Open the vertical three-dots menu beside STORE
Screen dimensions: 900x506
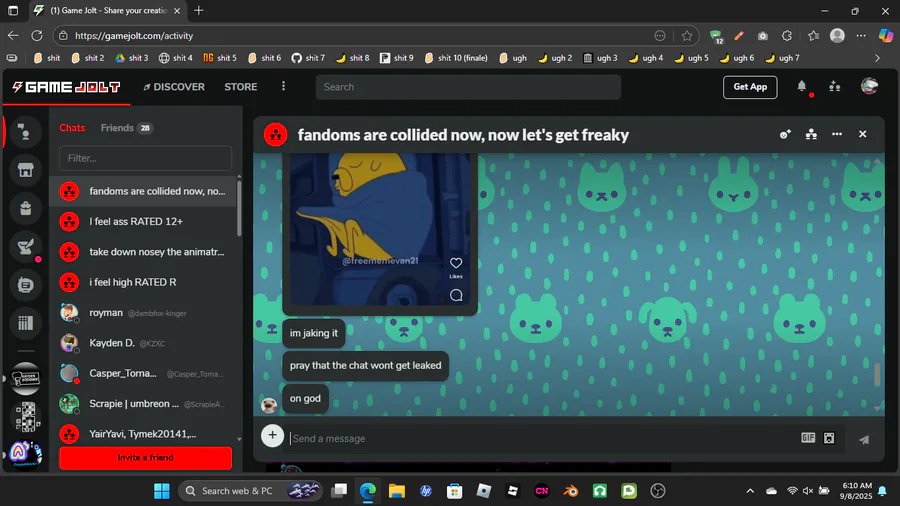[x=283, y=86]
